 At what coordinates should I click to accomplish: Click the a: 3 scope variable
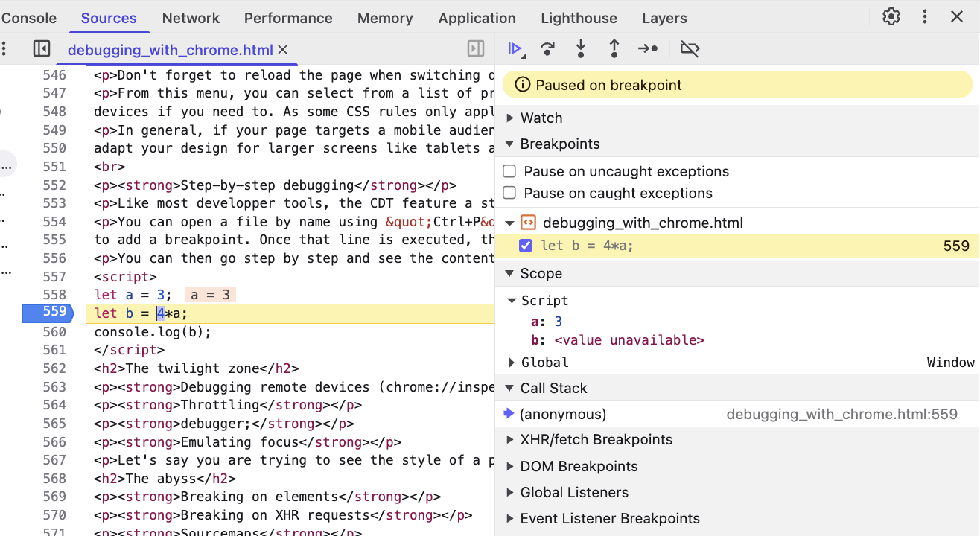547,322
